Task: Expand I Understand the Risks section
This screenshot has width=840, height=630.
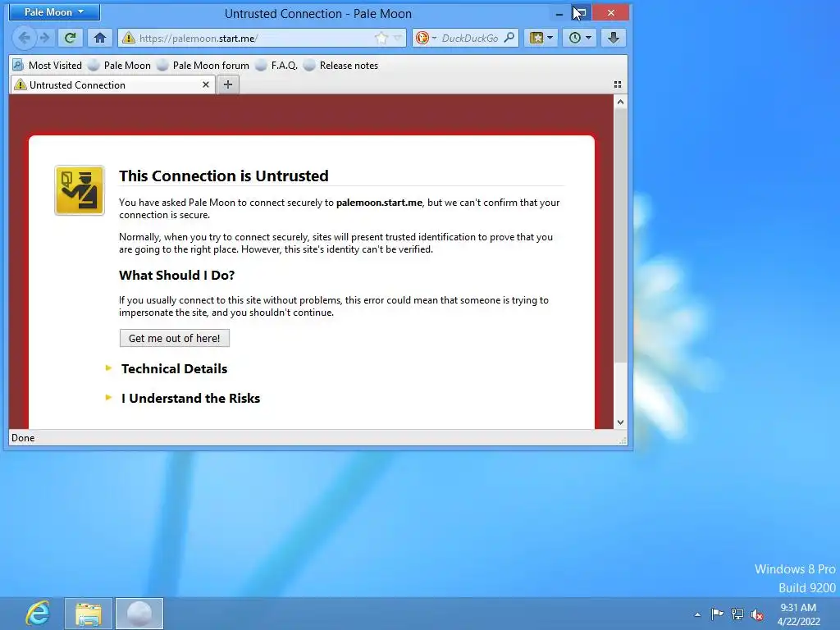Action: pos(190,398)
